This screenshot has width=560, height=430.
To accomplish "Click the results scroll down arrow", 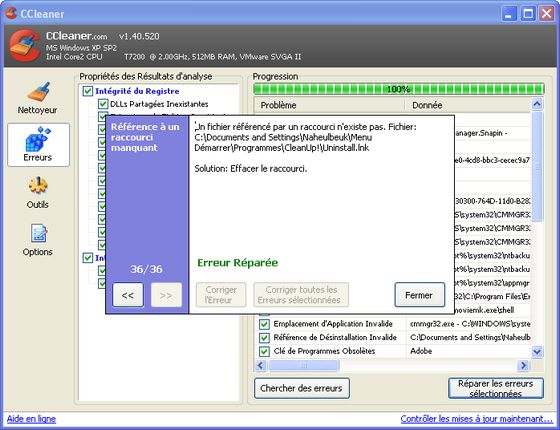I will (537, 351).
